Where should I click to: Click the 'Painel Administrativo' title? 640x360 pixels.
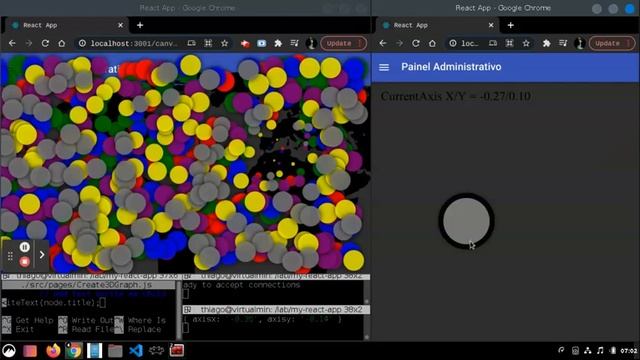pos(451,67)
